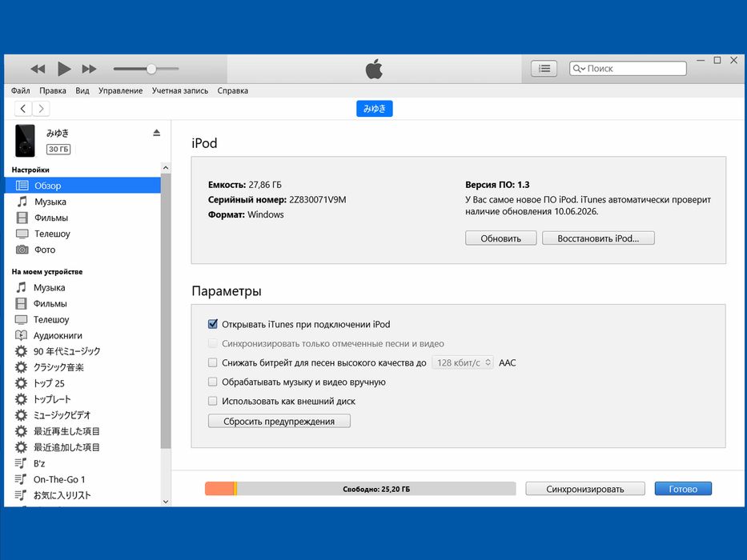Go back with the left chevron
The image size is (747, 560).
coord(23,109)
